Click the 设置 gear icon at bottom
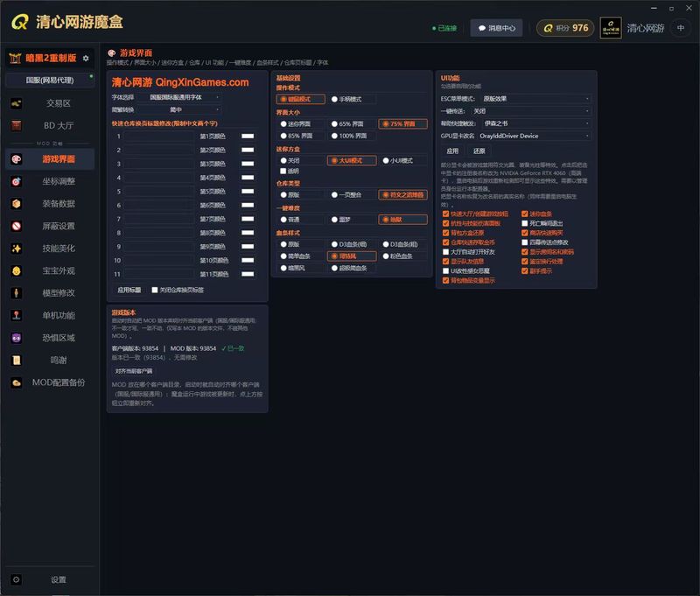 tap(16, 580)
